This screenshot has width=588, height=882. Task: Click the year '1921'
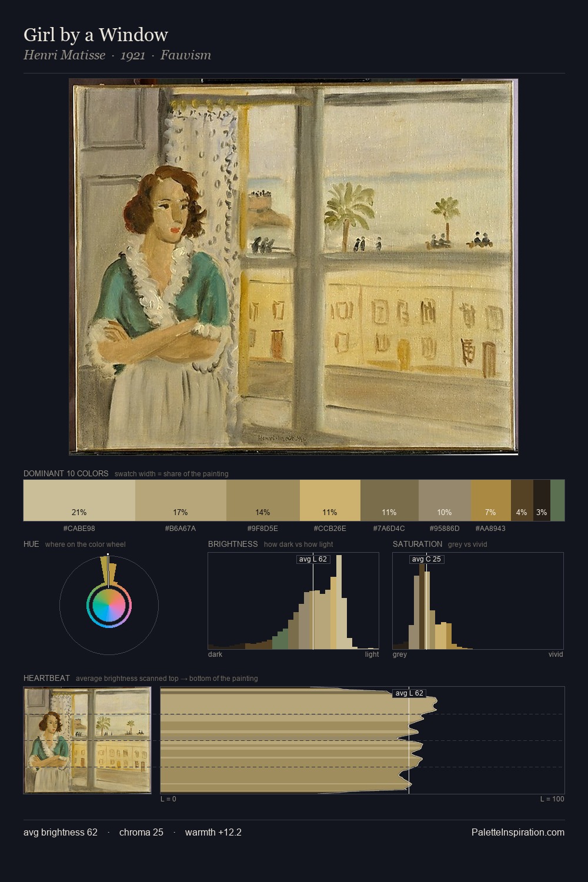[133, 55]
